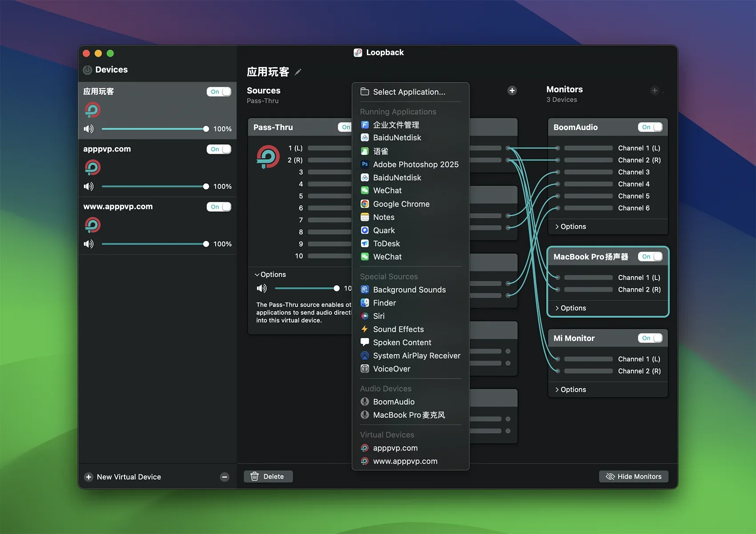Choose Sound Effects special source
The image size is (756, 534).
410,329
